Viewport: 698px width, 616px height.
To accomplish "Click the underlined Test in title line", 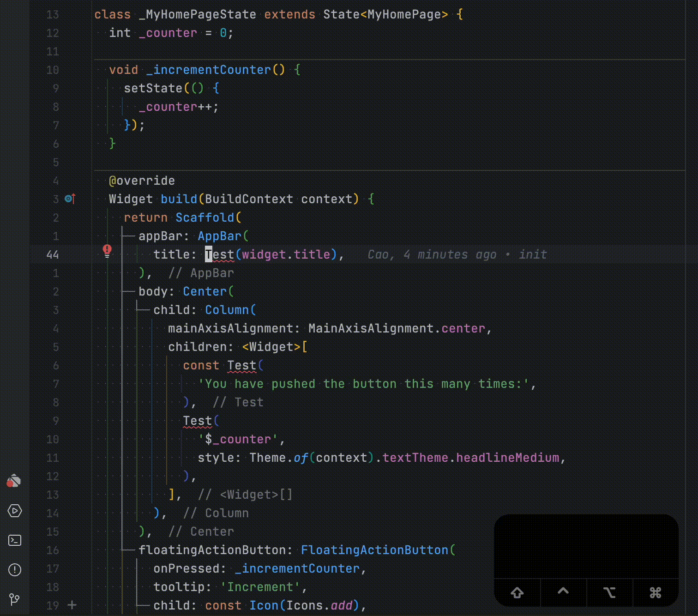I will tap(220, 254).
